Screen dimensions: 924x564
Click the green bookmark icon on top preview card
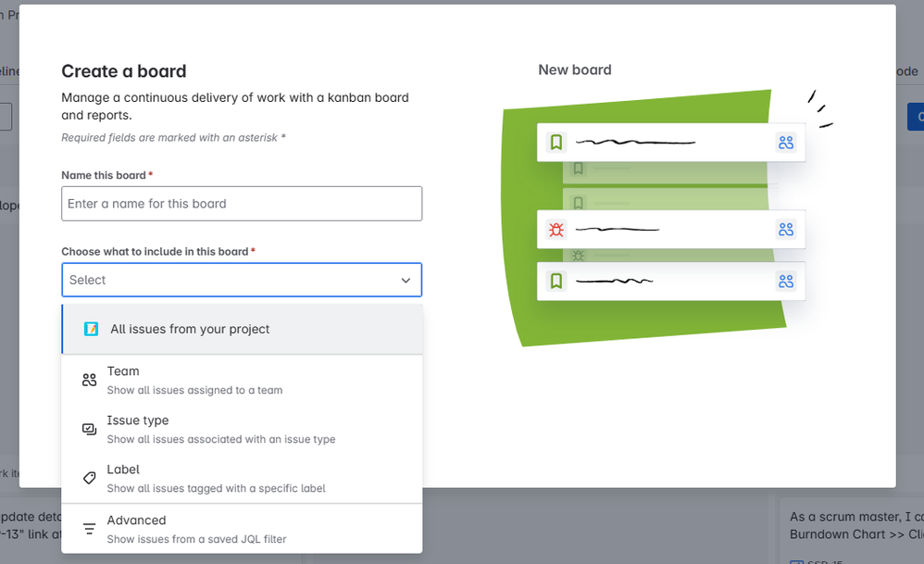(556, 142)
